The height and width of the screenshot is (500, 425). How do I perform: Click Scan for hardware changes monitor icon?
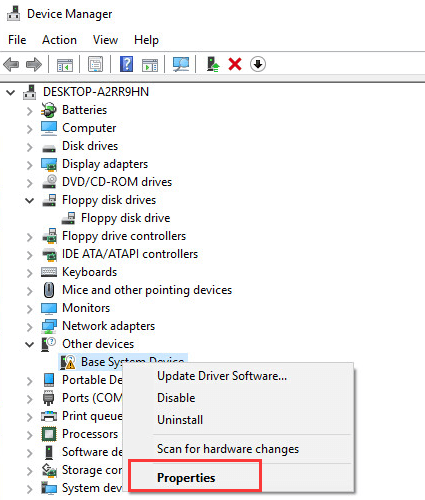coord(181,64)
